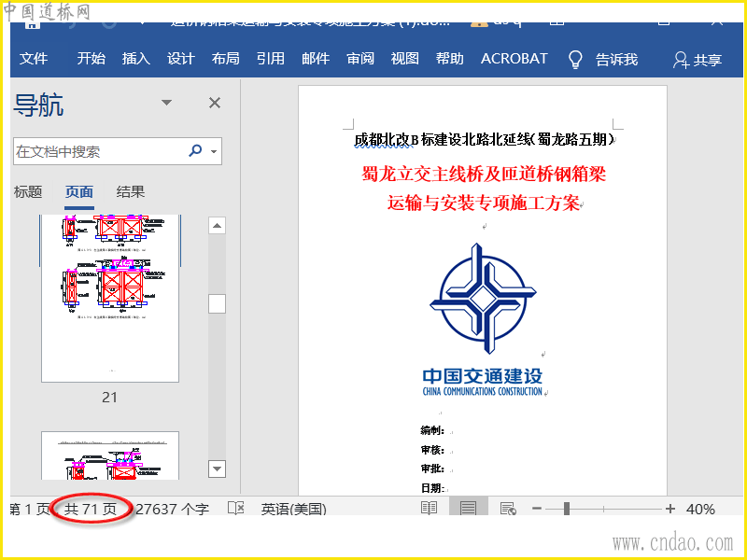Click the proofing book status icon
This screenshot has height=560, width=747.
click(x=236, y=508)
